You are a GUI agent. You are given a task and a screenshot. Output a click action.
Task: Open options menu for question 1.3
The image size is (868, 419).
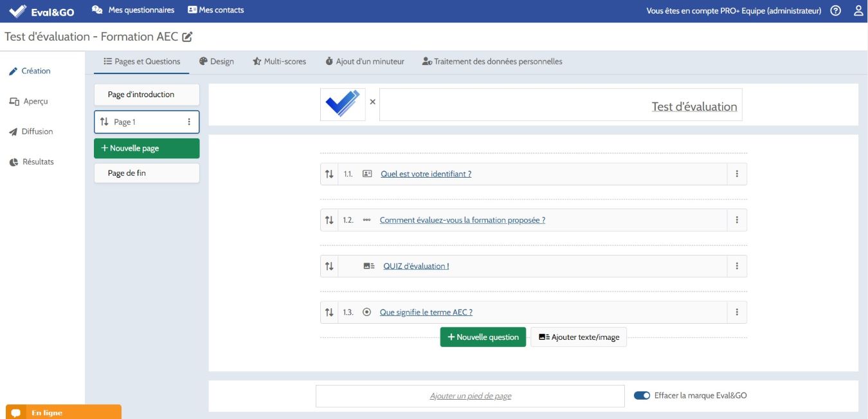[737, 312]
